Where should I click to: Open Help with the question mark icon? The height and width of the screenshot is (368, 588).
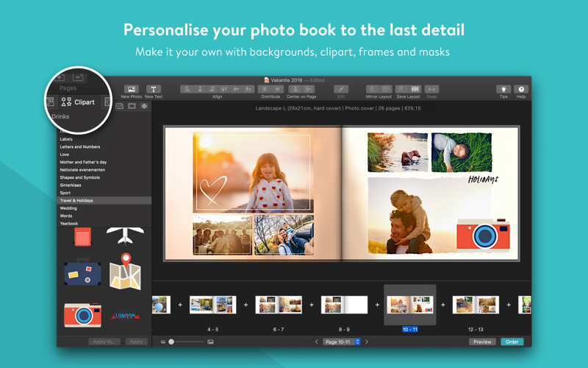521,89
